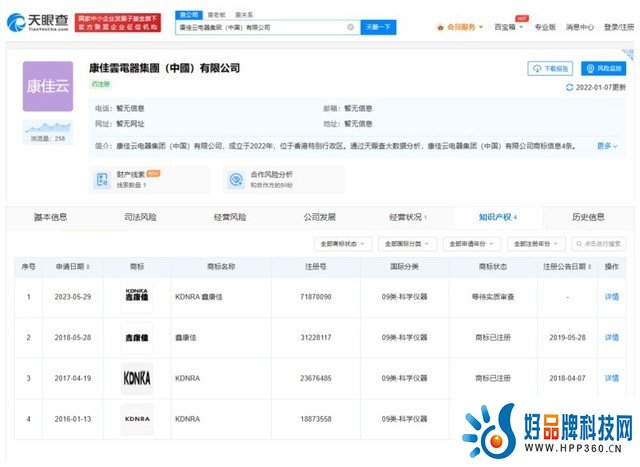Click the company name heading 康佳雲電器集團
Screen dimensions: 640x467
pos(164,68)
